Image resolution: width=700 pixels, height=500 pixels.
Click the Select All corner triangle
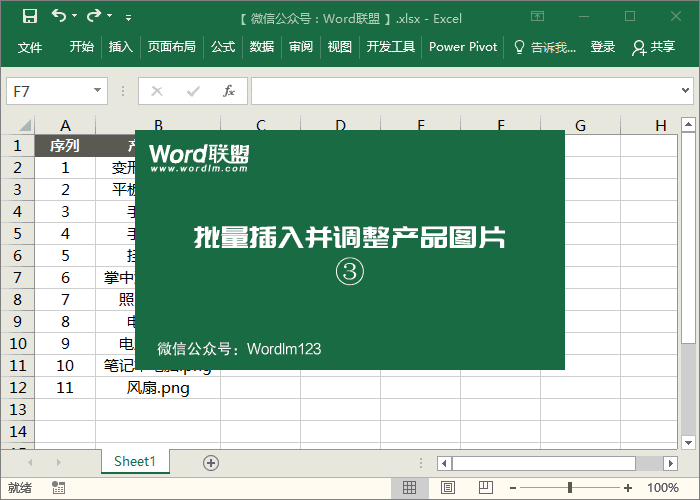coord(25,125)
